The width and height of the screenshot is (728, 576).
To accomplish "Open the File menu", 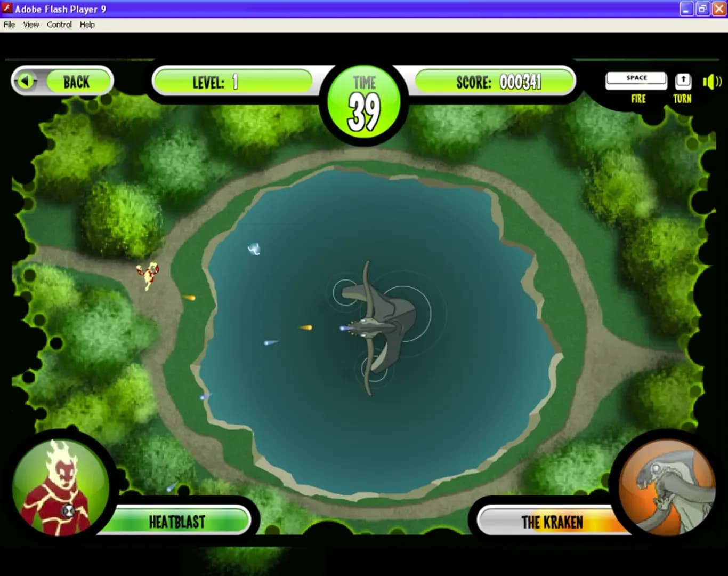I will coord(9,25).
